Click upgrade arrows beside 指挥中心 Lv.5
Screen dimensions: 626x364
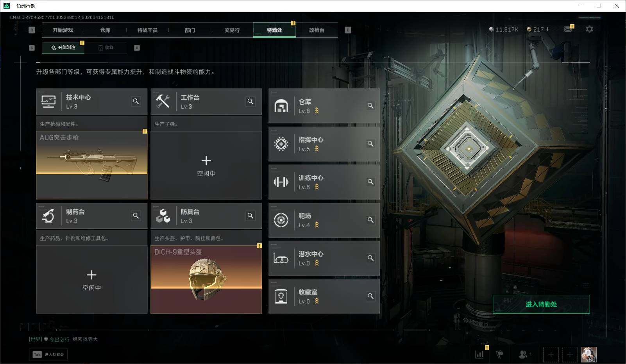317,149
